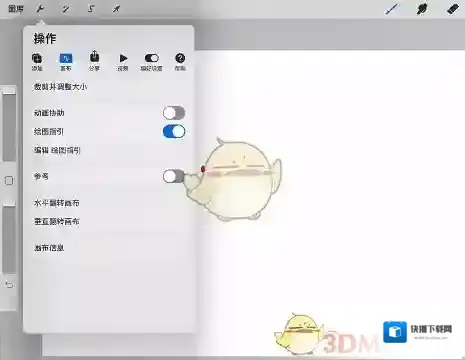
Task: Disable the Drawing Guide (绘图指引) switch
Action: pyautogui.click(x=174, y=132)
